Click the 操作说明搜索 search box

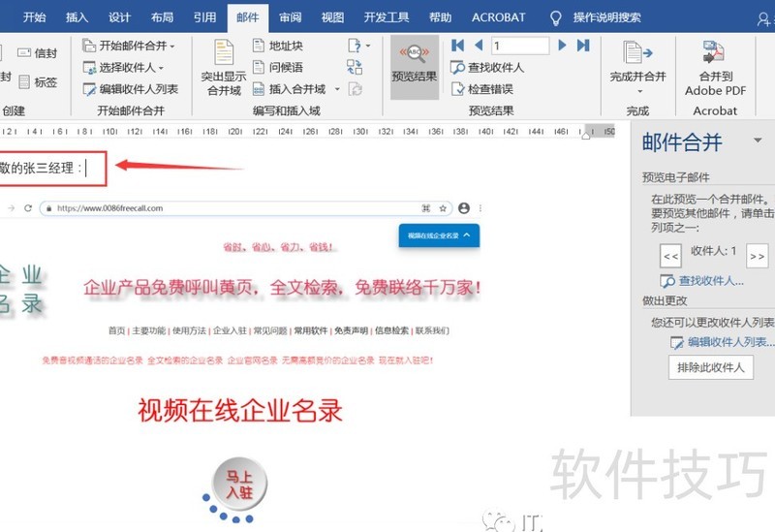tap(607, 17)
